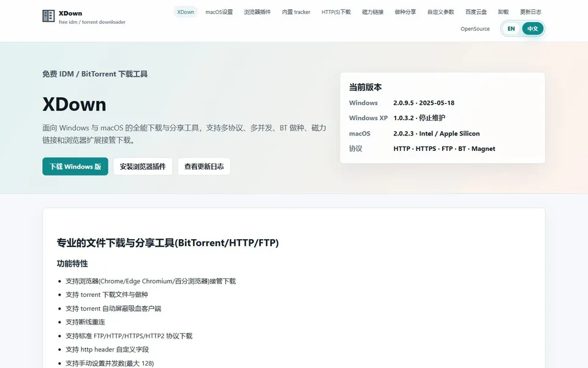Click heading 专业的文件下载与分享工具(BitTorrent/HTTP/FTP)
Image resolution: width=588 pixels, height=368 pixels.
pos(168,243)
